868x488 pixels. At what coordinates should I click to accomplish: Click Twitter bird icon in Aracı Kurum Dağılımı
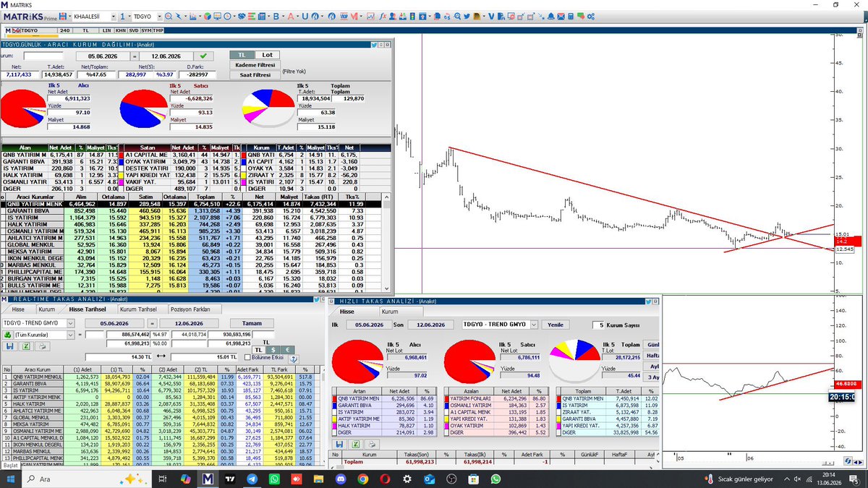tap(374, 45)
